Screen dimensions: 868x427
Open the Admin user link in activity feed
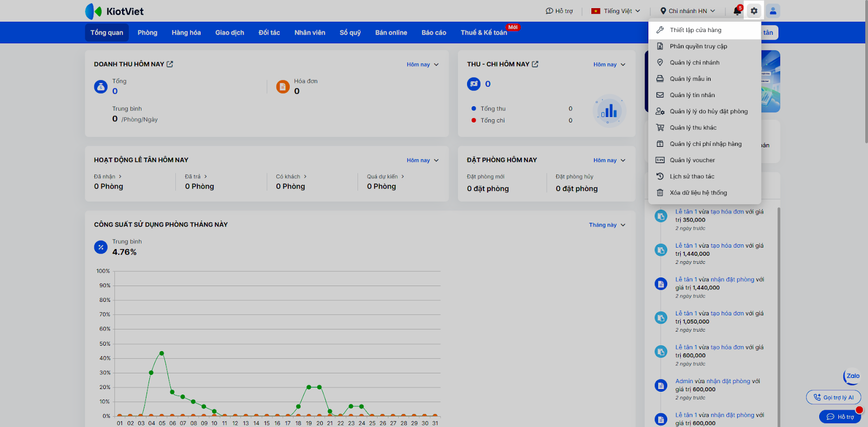click(684, 381)
